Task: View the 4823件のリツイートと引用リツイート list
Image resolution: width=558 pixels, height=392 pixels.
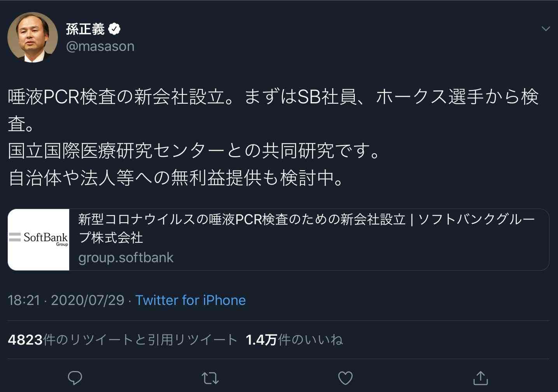Action: click(x=122, y=340)
